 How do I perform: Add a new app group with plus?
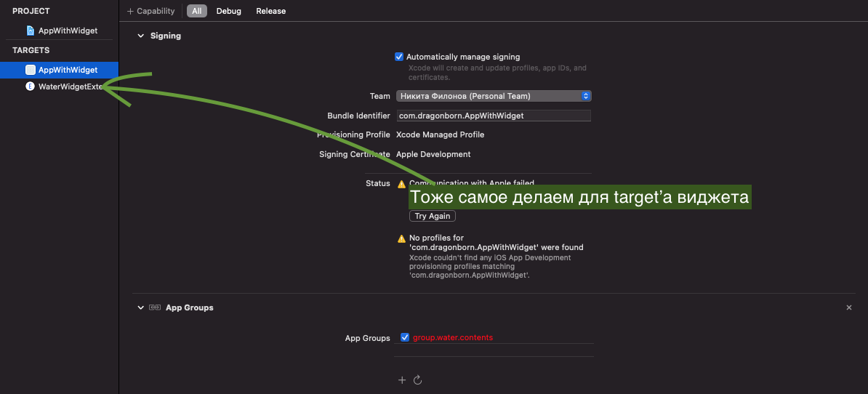coord(402,379)
